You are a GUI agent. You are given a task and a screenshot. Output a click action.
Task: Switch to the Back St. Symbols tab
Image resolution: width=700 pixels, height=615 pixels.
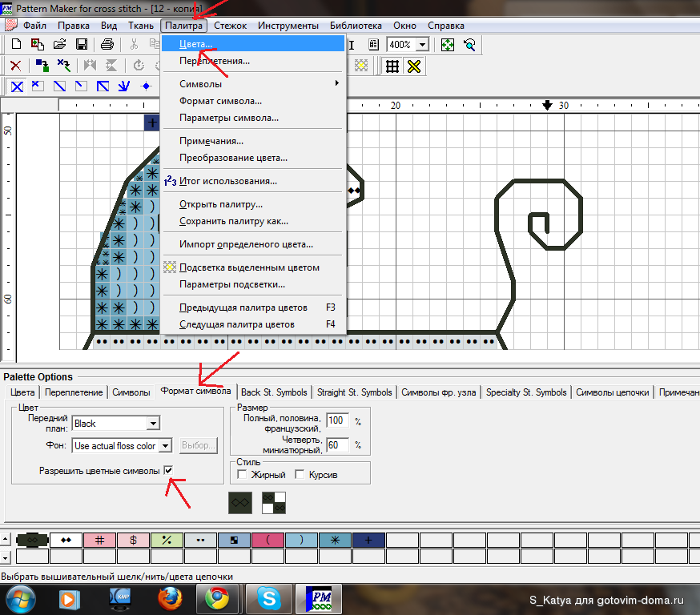274,392
